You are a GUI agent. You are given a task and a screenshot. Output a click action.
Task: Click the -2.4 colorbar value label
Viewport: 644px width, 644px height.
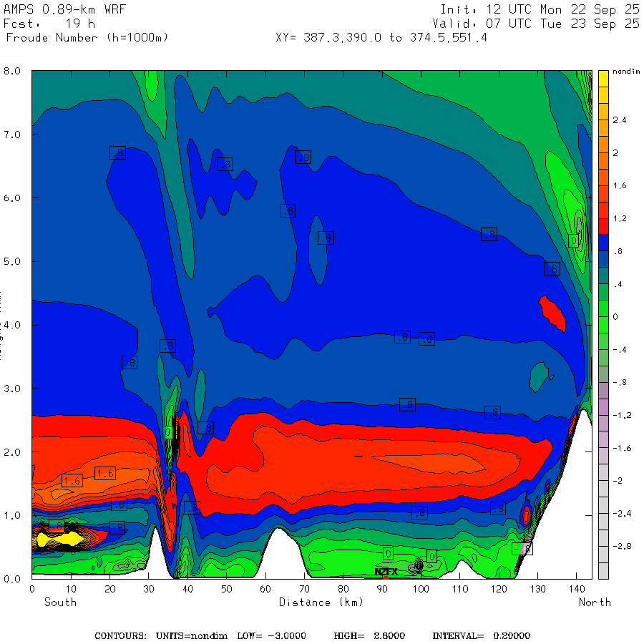tap(622, 513)
